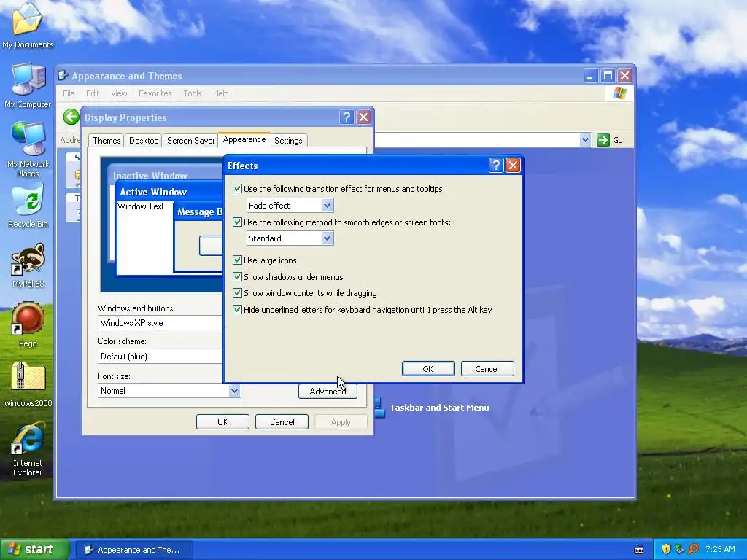Click the Apply button in Display Properties
The height and width of the screenshot is (560, 747).
tap(341, 422)
